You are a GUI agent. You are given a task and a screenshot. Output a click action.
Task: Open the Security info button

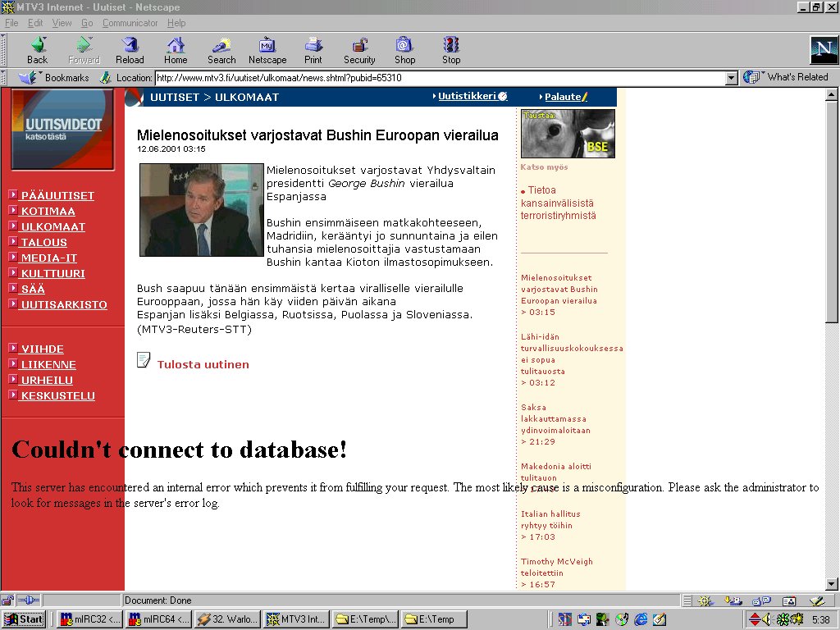pos(359,50)
